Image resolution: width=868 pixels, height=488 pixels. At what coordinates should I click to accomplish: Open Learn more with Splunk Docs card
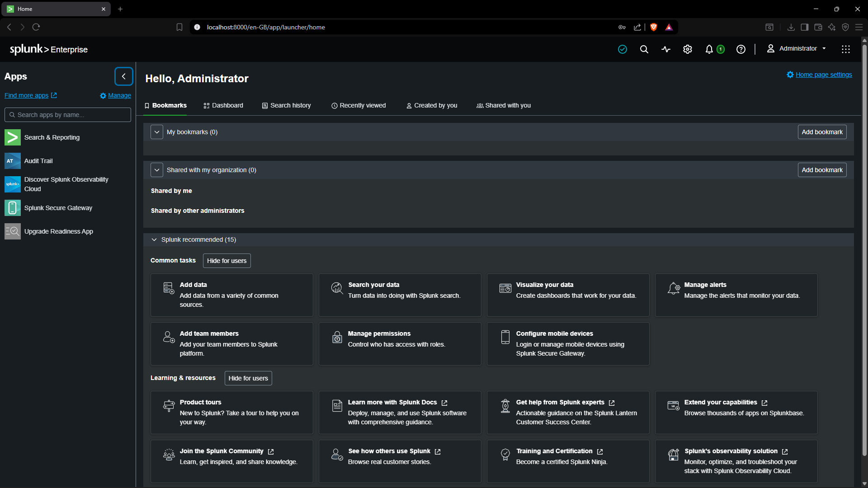pyautogui.click(x=400, y=413)
